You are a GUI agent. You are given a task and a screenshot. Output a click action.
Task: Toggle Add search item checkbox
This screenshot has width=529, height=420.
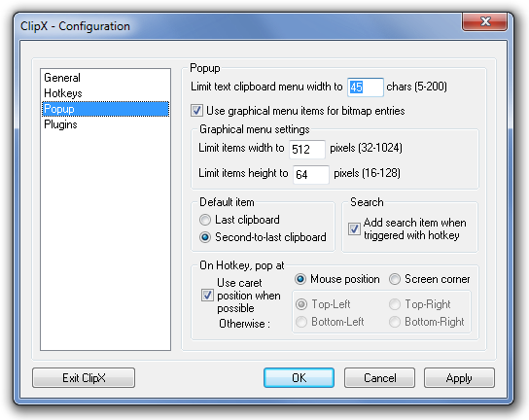pos(354,229)
